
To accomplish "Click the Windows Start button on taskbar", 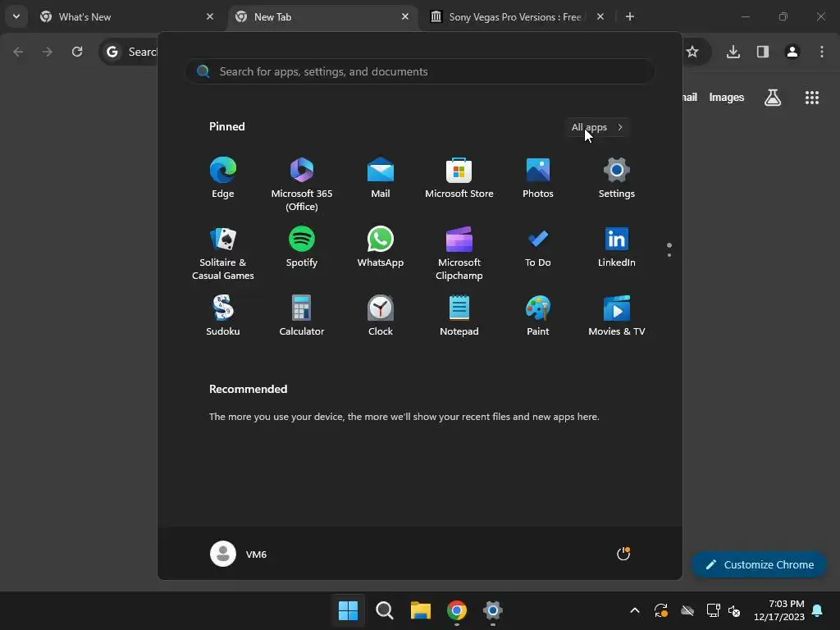I will pyautogui.click(x=348, y=610).
